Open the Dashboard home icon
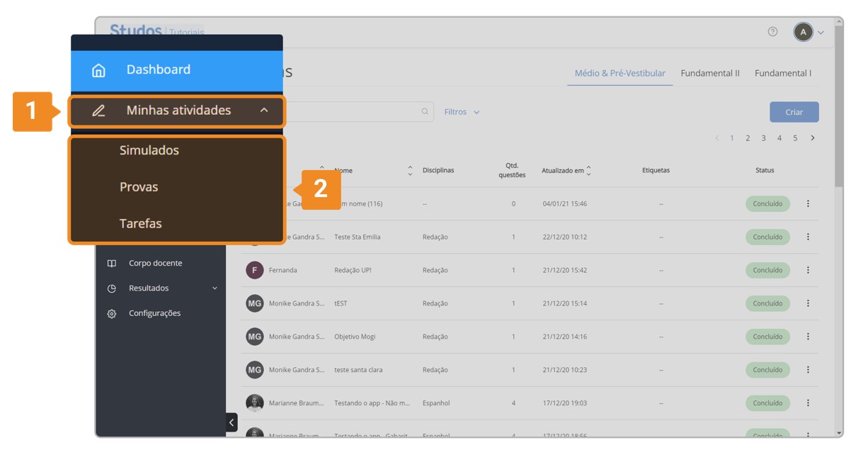 pos(98,70)
